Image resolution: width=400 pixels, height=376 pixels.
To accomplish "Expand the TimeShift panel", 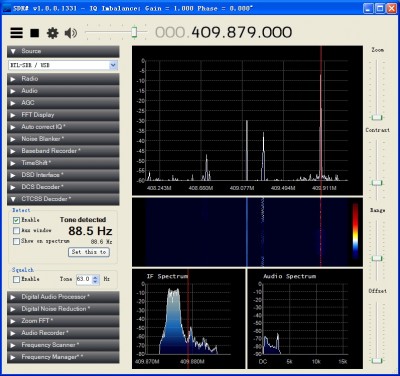I will pyautogui.click(x=63, y=163).
